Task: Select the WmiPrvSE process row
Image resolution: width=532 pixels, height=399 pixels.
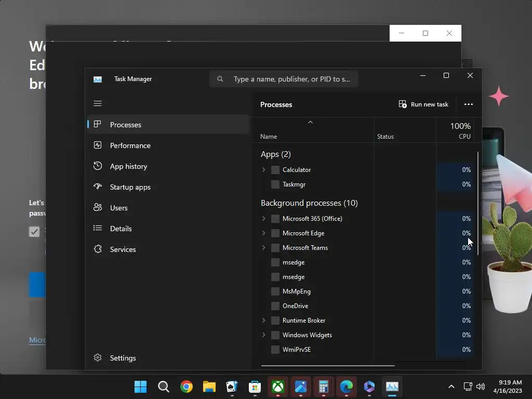Action: click(363, 349)
